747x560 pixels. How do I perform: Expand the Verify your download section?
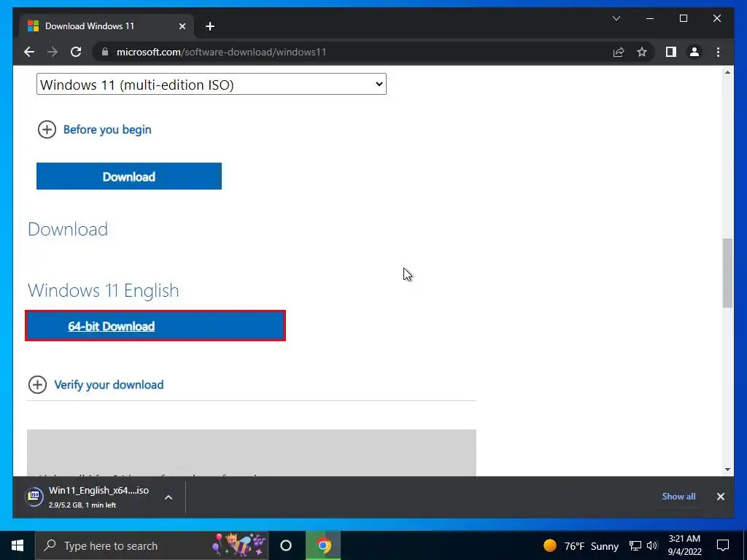pyautogui.click(x=96, y=385)
